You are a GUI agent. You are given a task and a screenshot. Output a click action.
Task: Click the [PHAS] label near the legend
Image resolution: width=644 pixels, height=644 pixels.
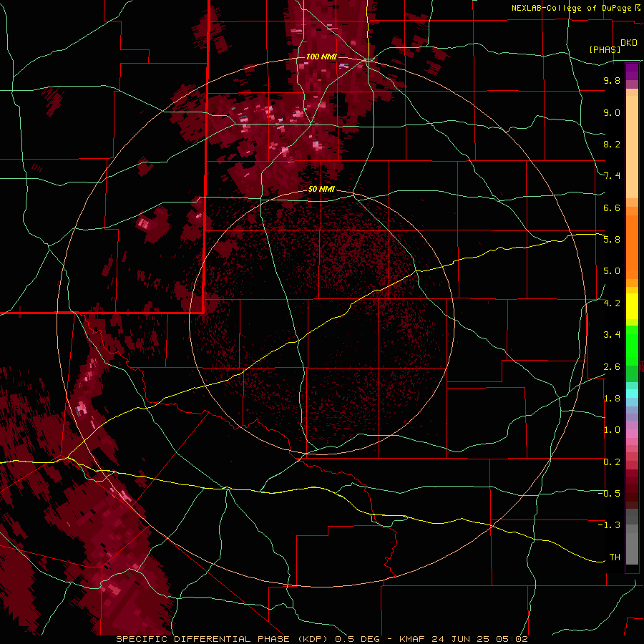(605, 50)
